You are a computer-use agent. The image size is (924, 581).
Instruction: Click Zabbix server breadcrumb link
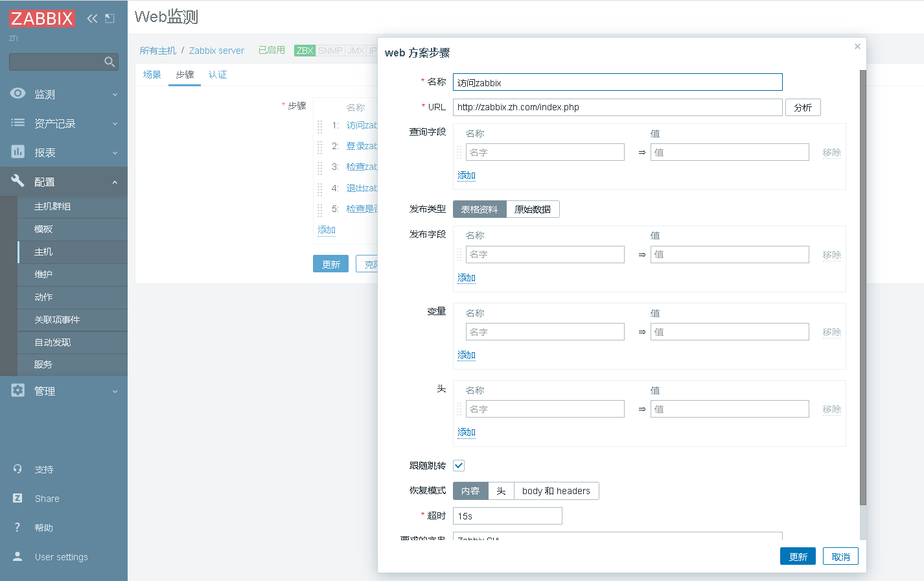point(216,51)
